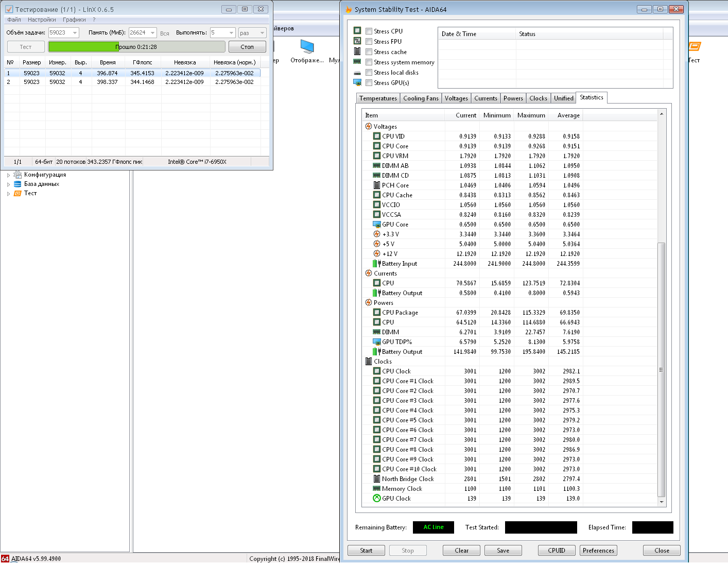Click the GPU Clock Xbox-style icon
Image resolution: width=728 pixels, height=564 pixels.
click(377, 498)
